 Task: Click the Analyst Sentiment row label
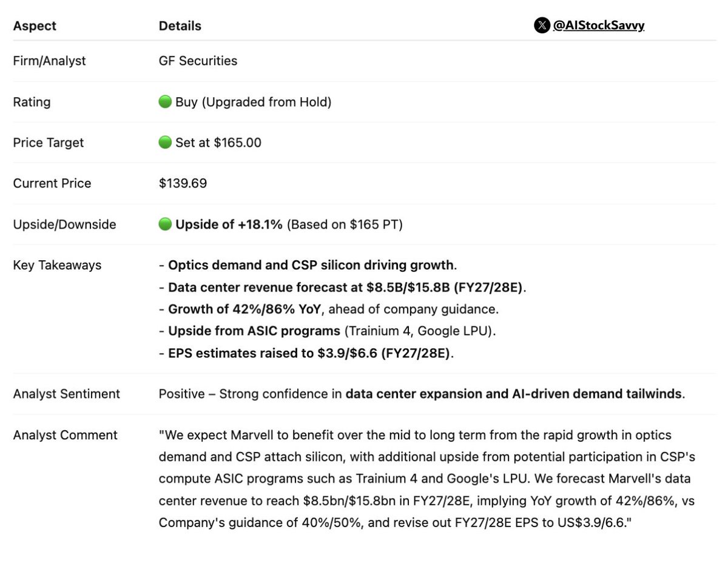(66, 394)
